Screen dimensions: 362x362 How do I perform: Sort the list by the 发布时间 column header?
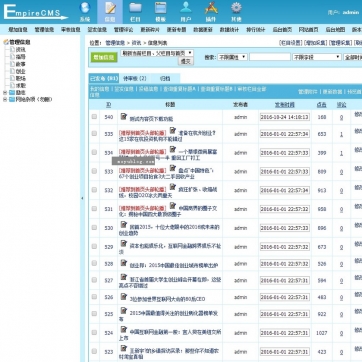pyautogui.click(x=285, y=105)
